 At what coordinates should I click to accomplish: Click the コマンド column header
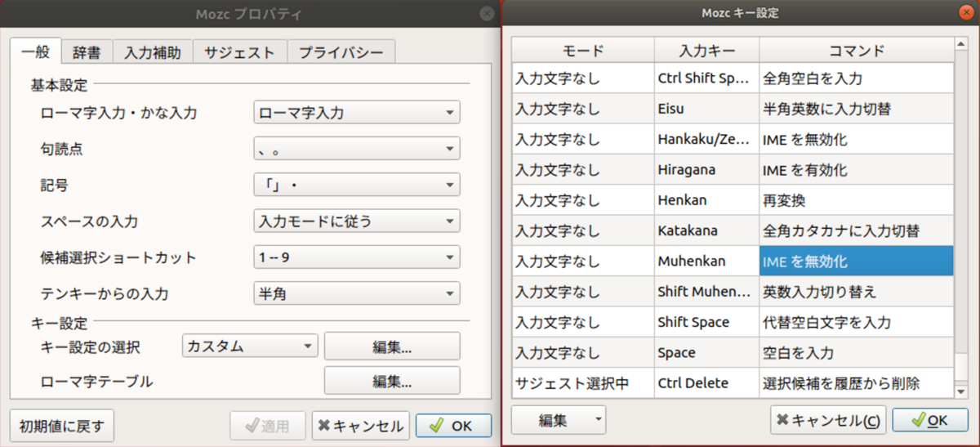856,51
